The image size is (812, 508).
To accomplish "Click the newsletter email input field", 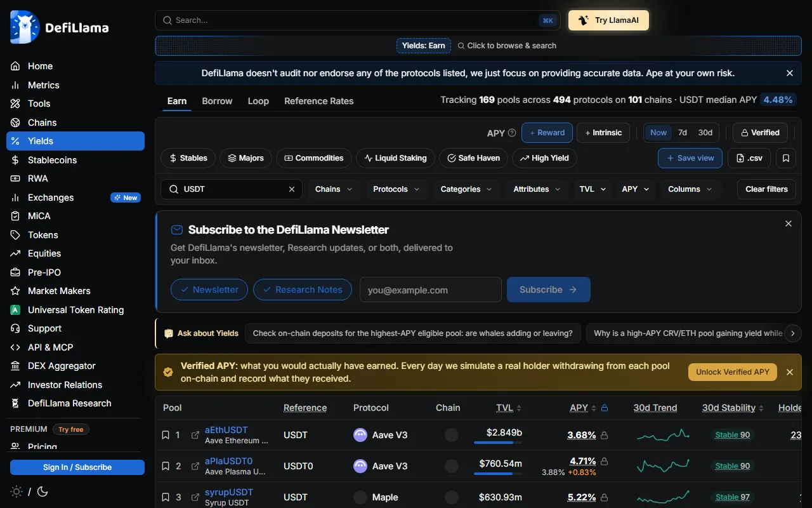I will click(431, 290).
